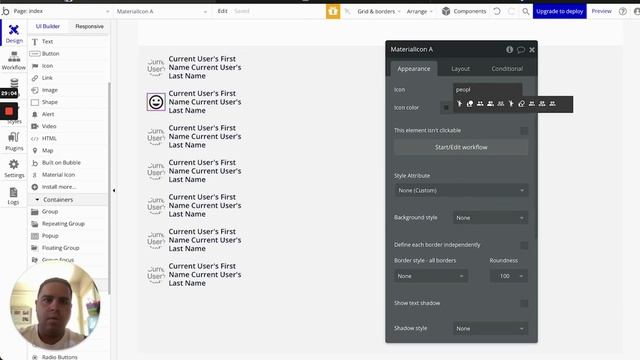Switch to the Conditional tab
Screen dimensions: 640x360
pyautogui.click(x=507, y=69)
